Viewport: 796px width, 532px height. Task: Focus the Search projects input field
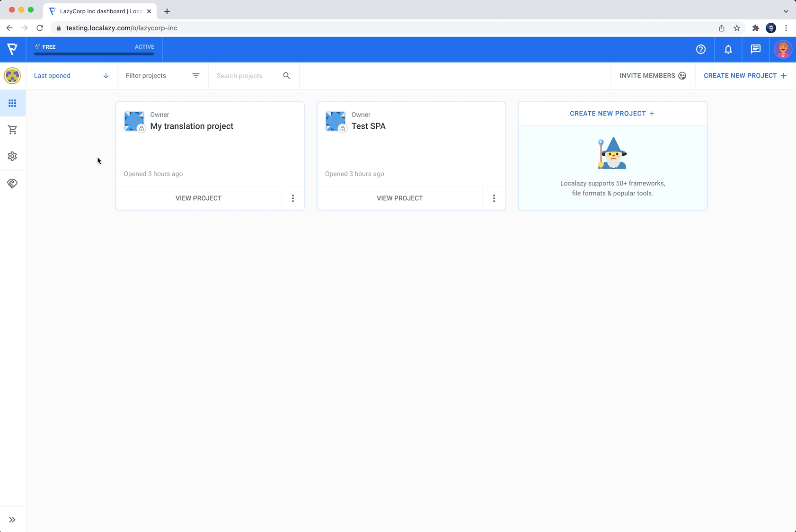click(246, 76)
